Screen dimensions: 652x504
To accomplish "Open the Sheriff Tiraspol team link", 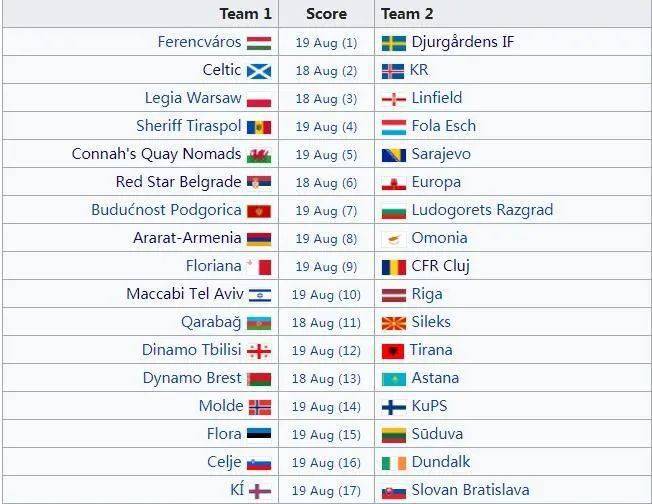I will pos(189,126).
